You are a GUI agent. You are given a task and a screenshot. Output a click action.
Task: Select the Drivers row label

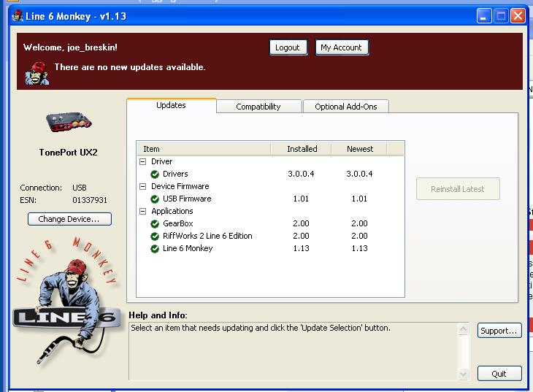tap(175, 174)
